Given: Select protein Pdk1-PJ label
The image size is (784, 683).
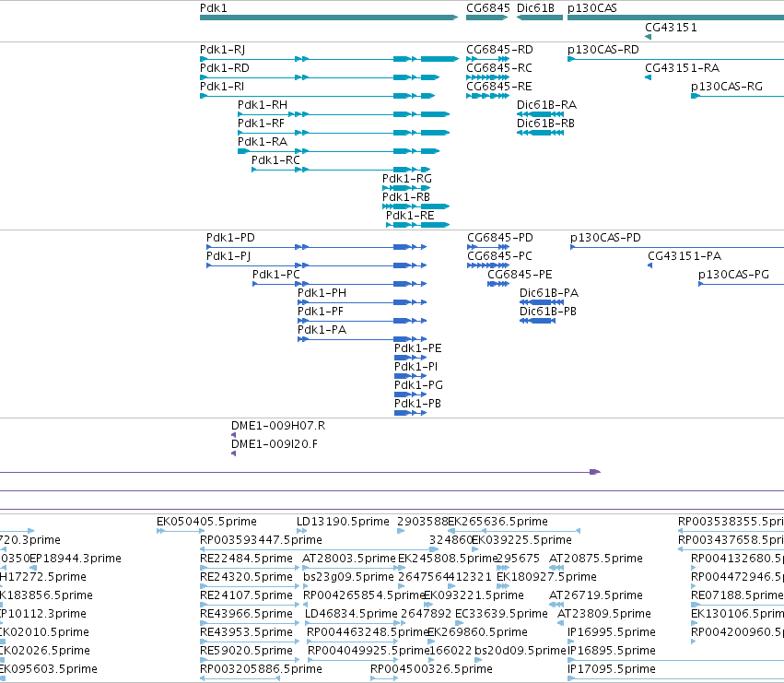Looking at the screenshot, I should pos(228,256).
